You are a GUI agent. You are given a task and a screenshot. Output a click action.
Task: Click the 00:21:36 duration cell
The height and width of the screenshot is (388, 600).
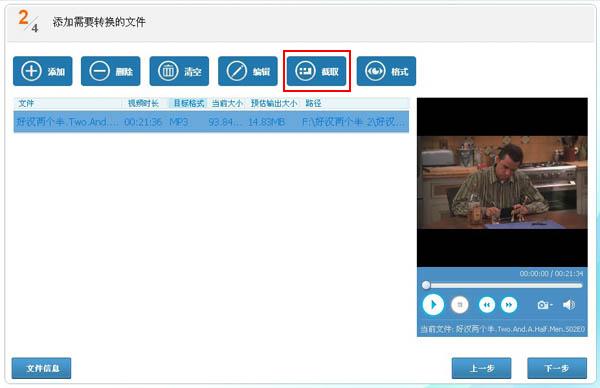pos(143,122)
